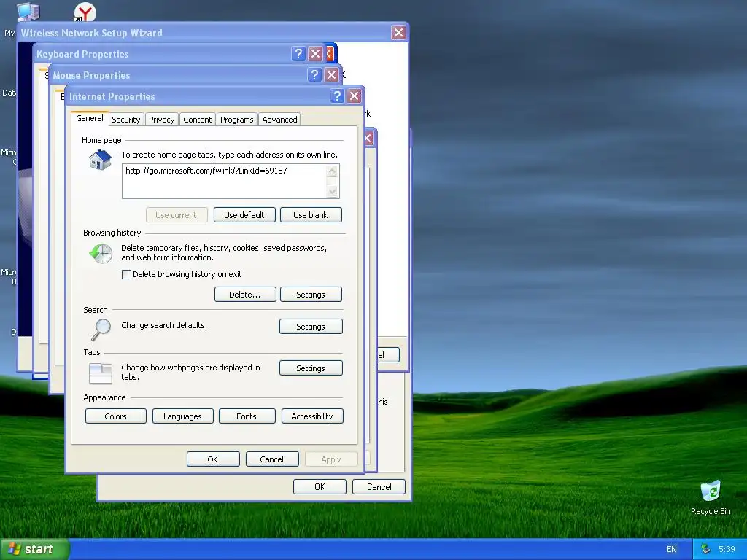747x560 pixels.
Task: Click the Delete... browsing history button
Action: (x=245, y=295)
